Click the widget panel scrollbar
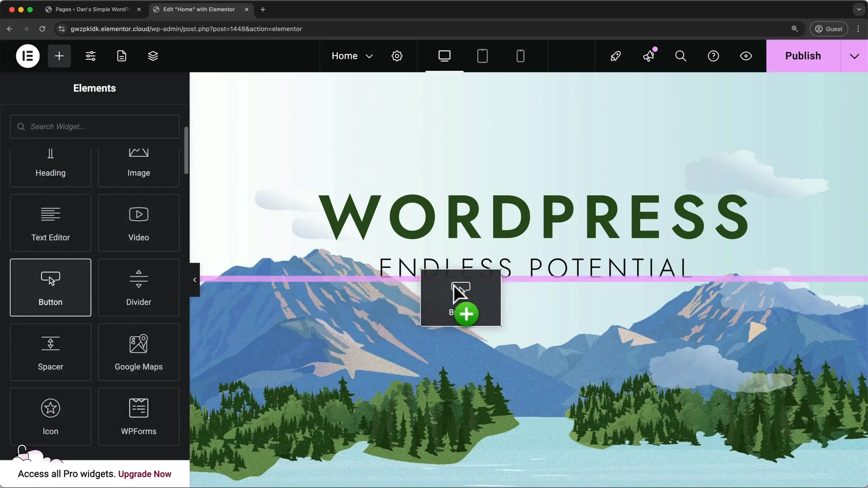 coord(186,150)
